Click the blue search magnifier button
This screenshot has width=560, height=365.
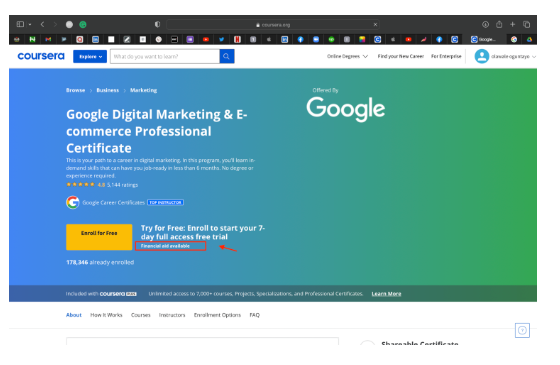[227, 56]
